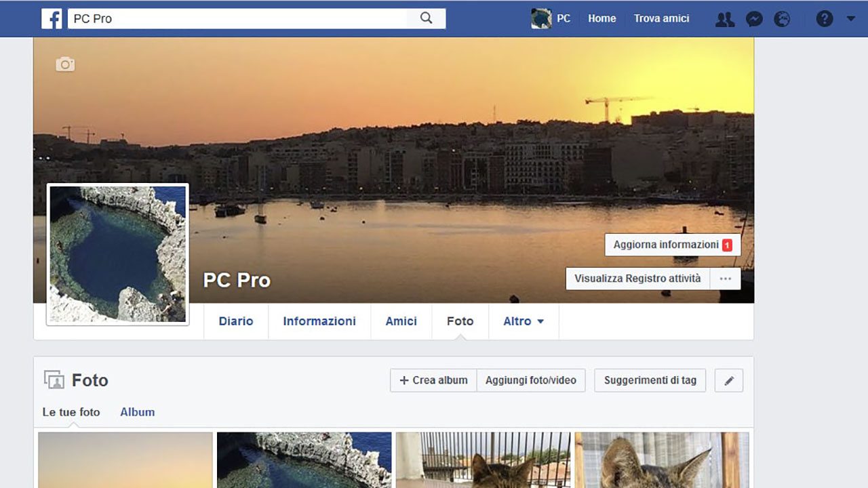Image resolution: width=868 pixels, height=488 pixels.
Task: Open the Informazioni tab
Action: coord(319,321)
